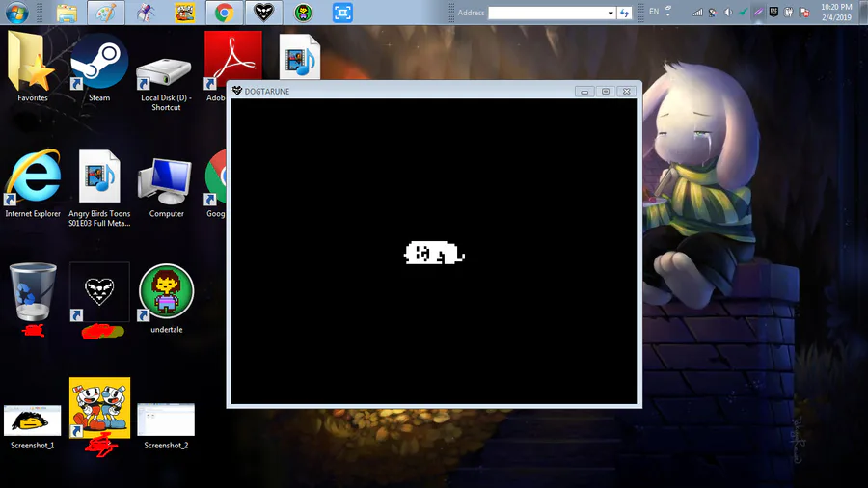Open the EN language indicator

(x=654, y=12)
